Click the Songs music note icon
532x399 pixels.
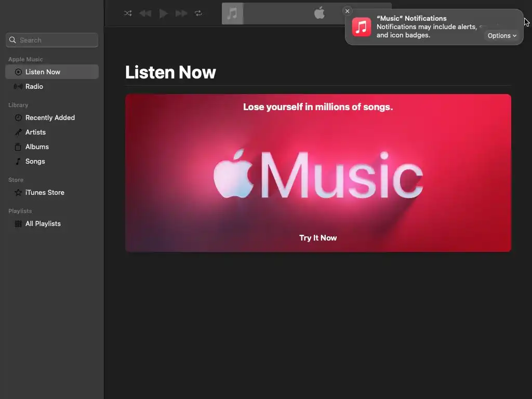point(18,162)
